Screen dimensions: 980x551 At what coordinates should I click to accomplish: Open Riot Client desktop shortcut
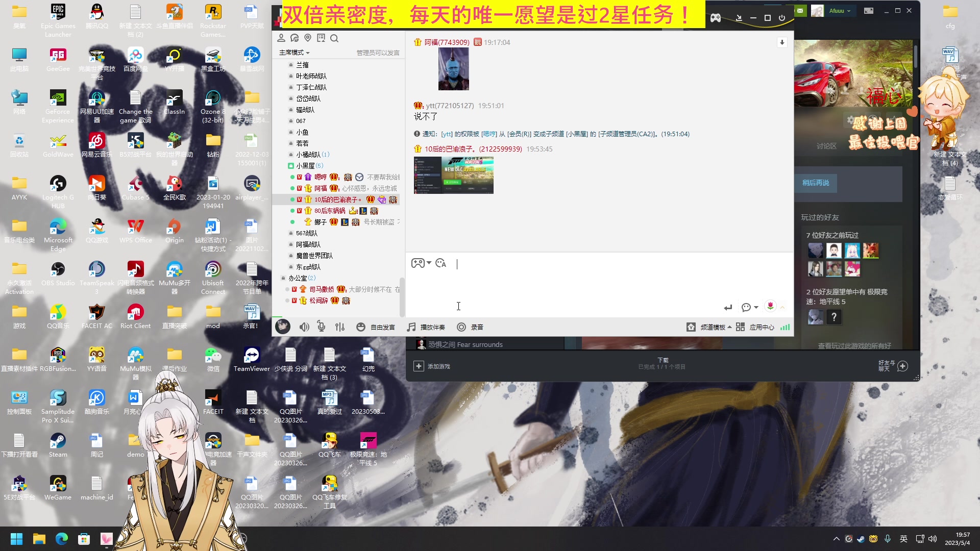click(135, 316)
